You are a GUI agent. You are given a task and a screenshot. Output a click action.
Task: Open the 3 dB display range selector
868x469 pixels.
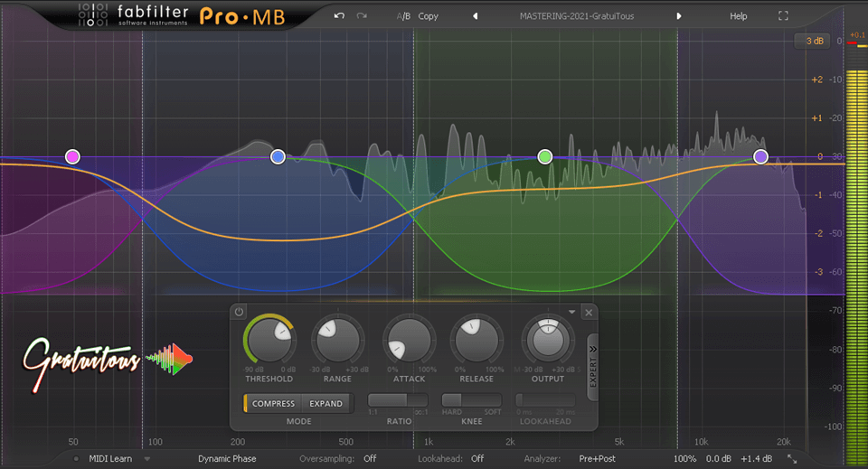[x=814, y=41]
